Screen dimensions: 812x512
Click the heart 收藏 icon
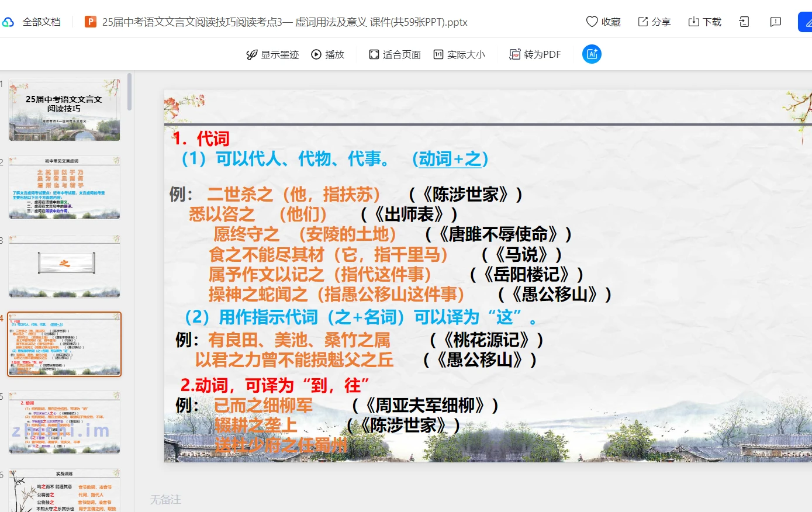(x=592, y=22)
